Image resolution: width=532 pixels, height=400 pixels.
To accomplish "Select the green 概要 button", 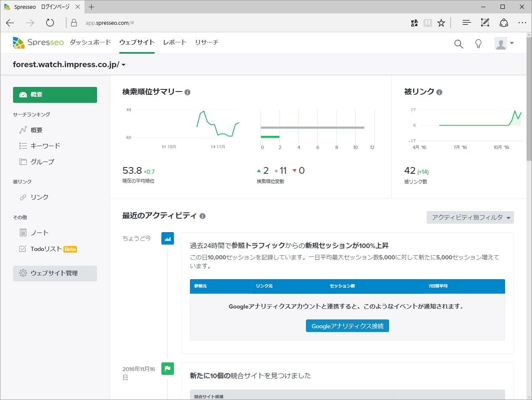I will tap(55, 95).
